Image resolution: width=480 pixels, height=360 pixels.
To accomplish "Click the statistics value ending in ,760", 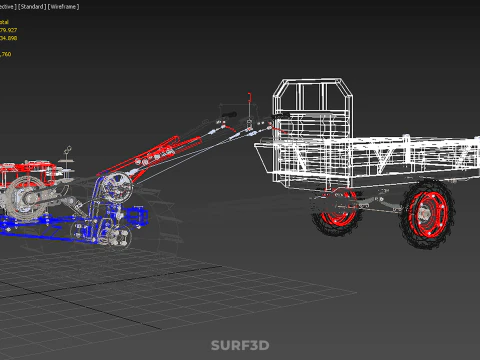I will point(6,54).
